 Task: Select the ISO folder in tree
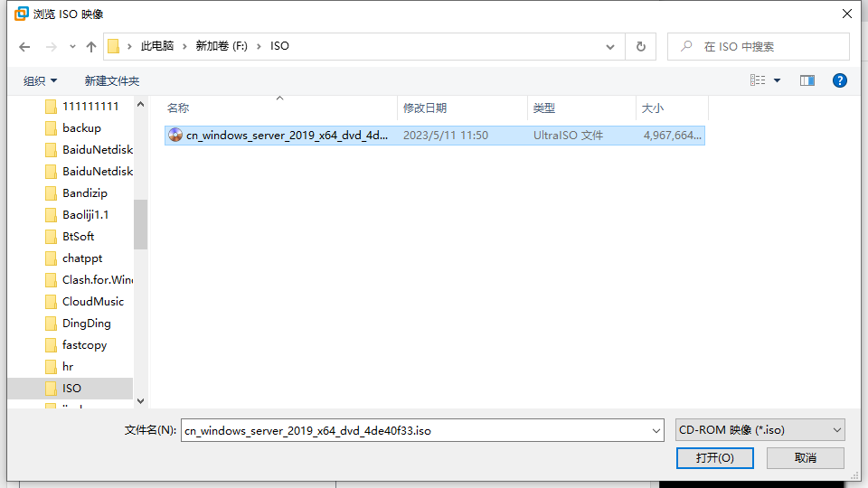tap(71, 389)
